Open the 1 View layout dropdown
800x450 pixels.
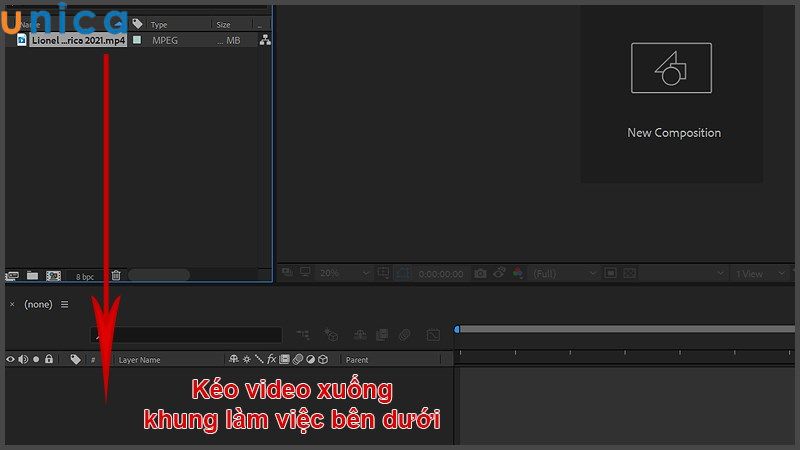tap(760, 274)
